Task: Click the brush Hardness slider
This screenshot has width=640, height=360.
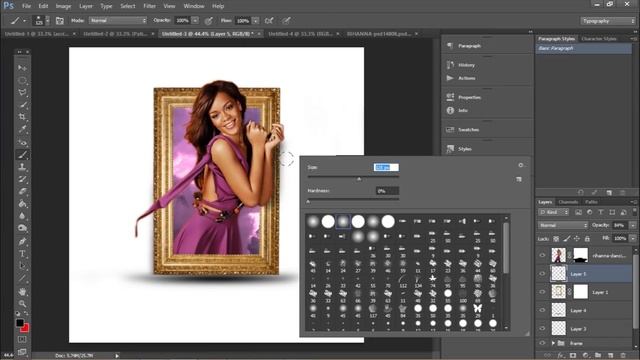Action: click(x=353, y=201)
